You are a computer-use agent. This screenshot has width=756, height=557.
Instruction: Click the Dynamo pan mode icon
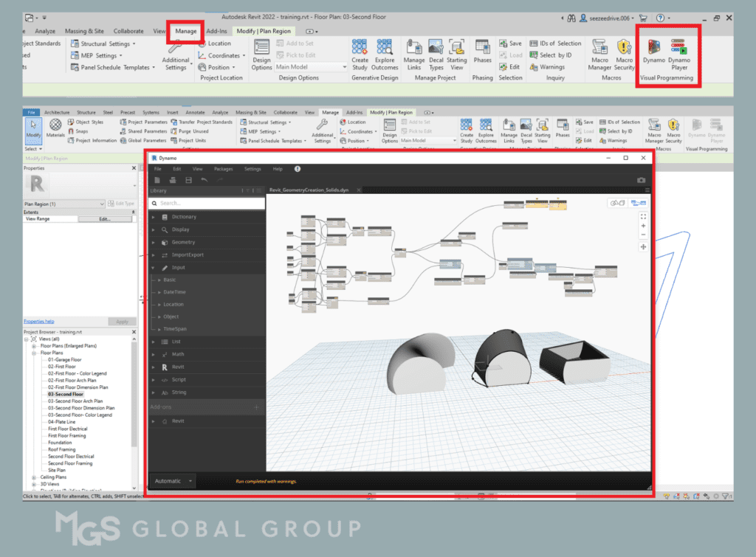coord(643,246)
